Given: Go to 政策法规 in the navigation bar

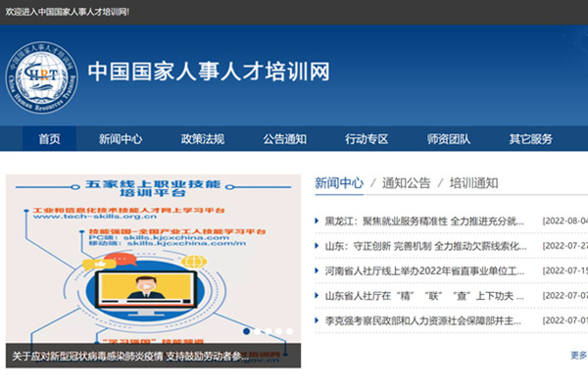Looking at the screenshot, I should tap(203, 139).
